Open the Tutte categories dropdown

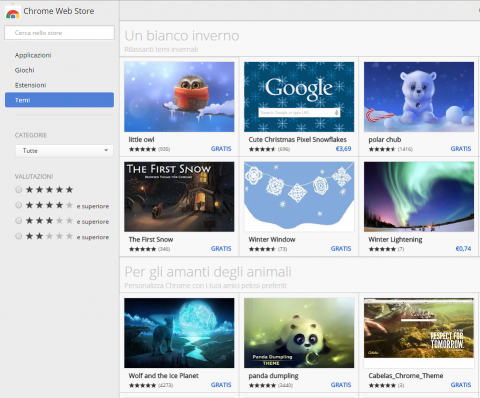(64, 151)
